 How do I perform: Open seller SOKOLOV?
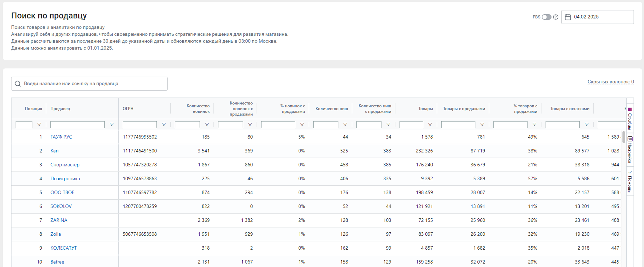pos(61,206)
